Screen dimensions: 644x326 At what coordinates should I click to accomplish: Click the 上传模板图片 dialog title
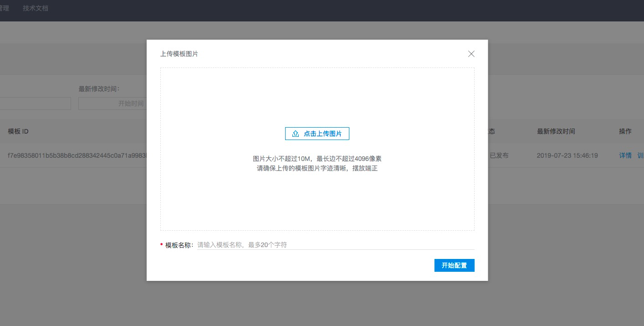179,54
